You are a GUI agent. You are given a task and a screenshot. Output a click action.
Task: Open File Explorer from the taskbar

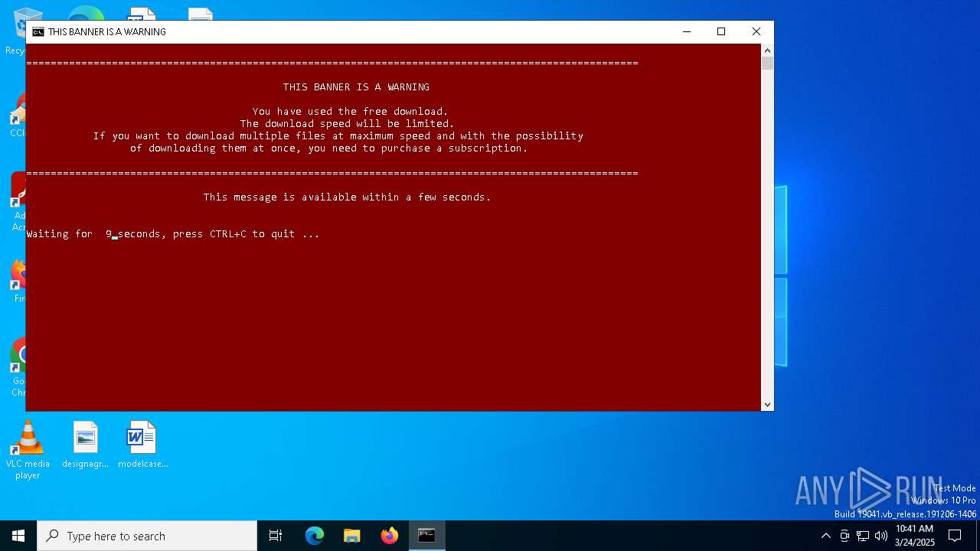pos(352,536)
